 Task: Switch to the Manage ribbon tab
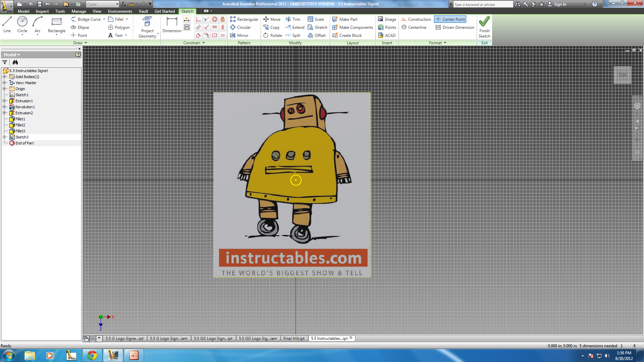click(x=79, y=11)
